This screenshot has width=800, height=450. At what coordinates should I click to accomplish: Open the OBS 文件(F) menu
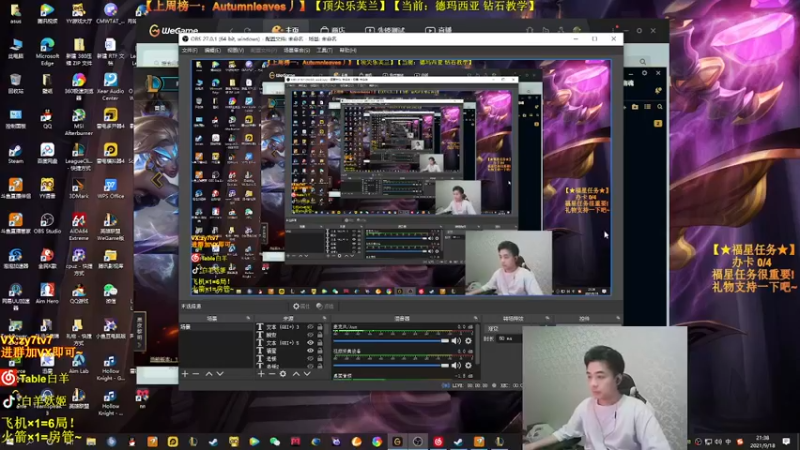[190, 51]
